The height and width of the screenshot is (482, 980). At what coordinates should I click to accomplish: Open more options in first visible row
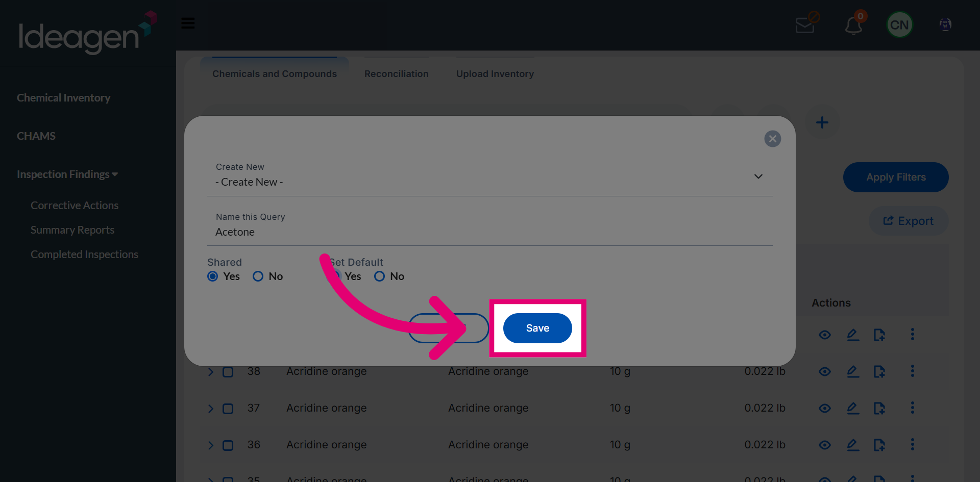click(913, 334)
